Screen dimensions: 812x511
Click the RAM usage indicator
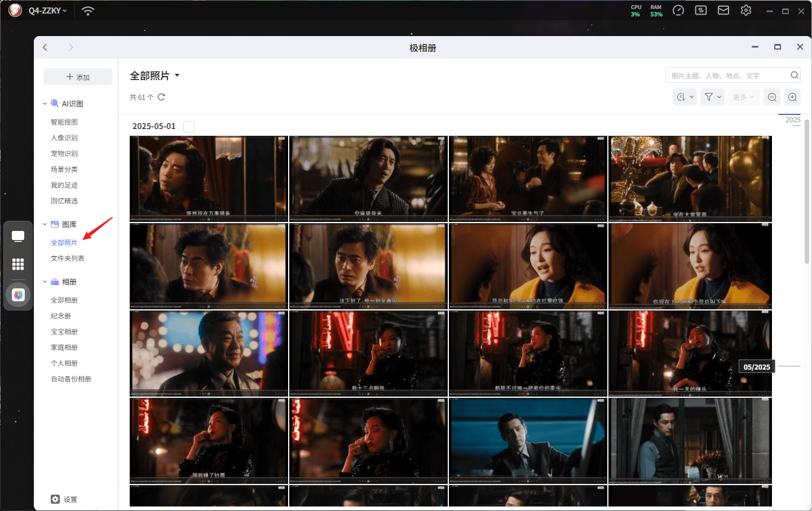pos(656,11)
